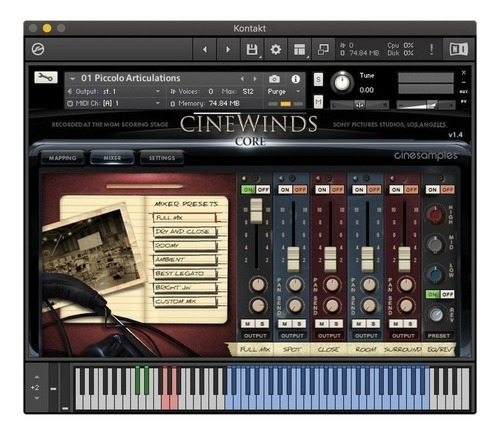Solo the instrument with the S button

(318, 79)
